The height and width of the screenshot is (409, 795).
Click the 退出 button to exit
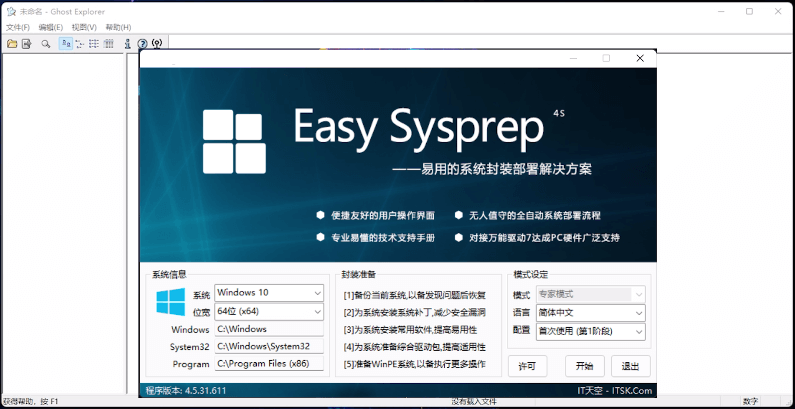click(631, 366)
